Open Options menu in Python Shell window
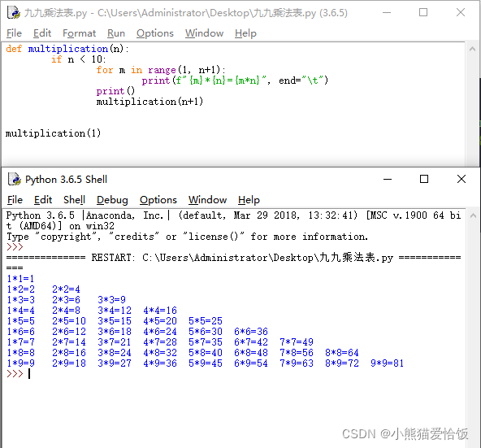The height and width of the screenshot is (448, 481). [158, 200]
